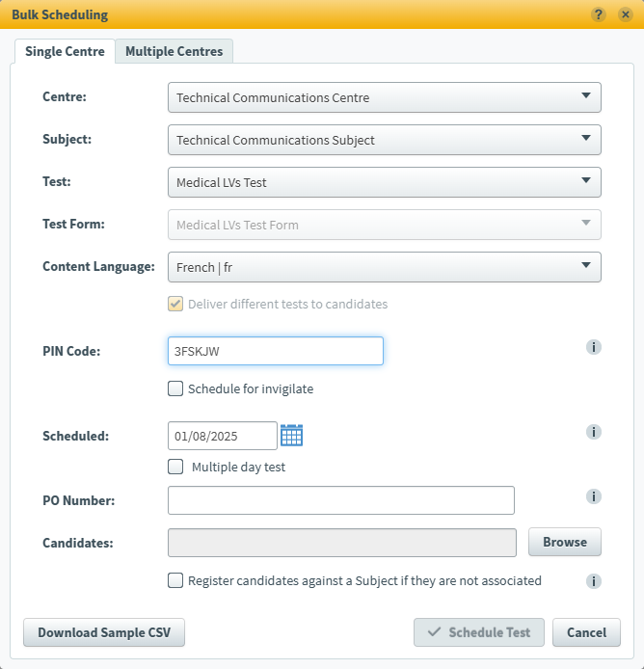Expand the Centre dropdown
Viewport: 644px width, 669px height.
coord(385,97)
